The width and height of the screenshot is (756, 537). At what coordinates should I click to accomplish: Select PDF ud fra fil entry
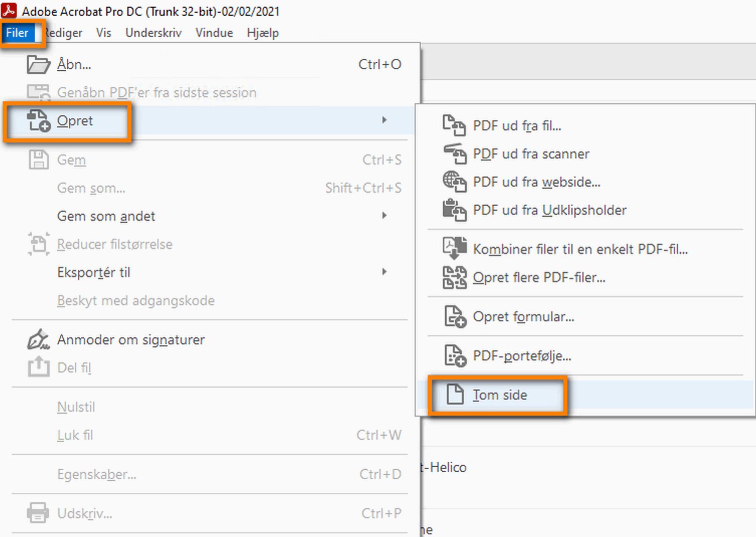517,125
